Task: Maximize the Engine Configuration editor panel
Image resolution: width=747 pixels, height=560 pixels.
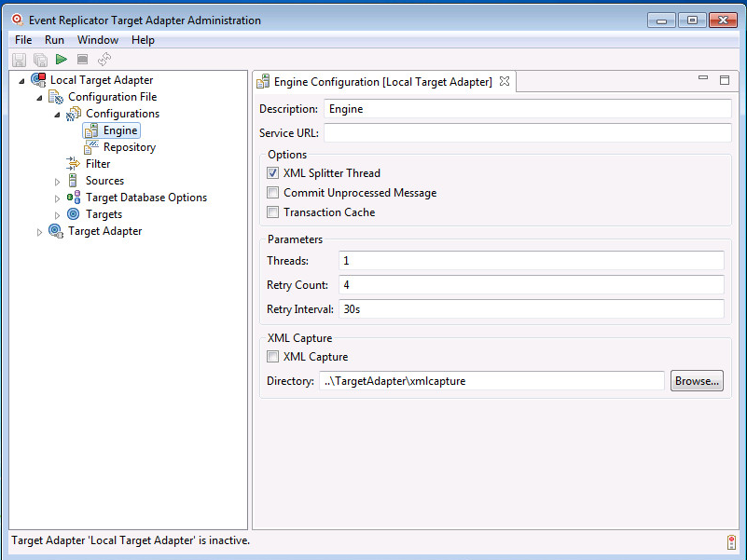Action: tap(724, 80)
